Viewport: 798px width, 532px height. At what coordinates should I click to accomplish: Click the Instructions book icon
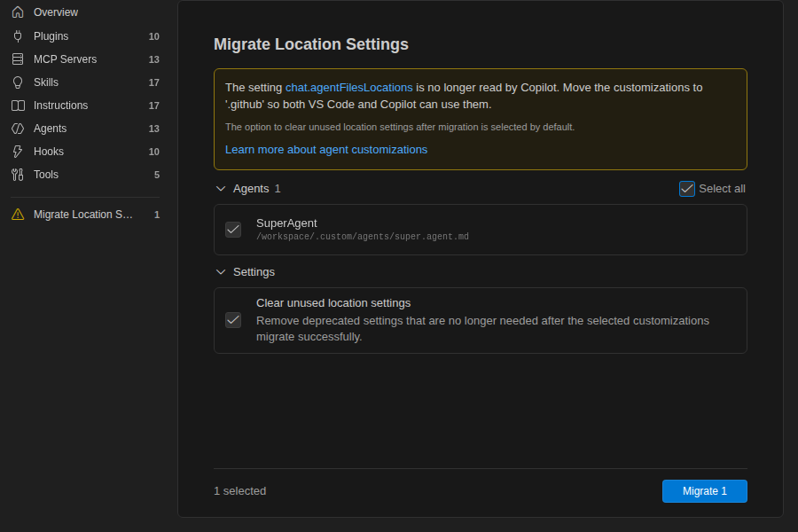coord(18,106)
